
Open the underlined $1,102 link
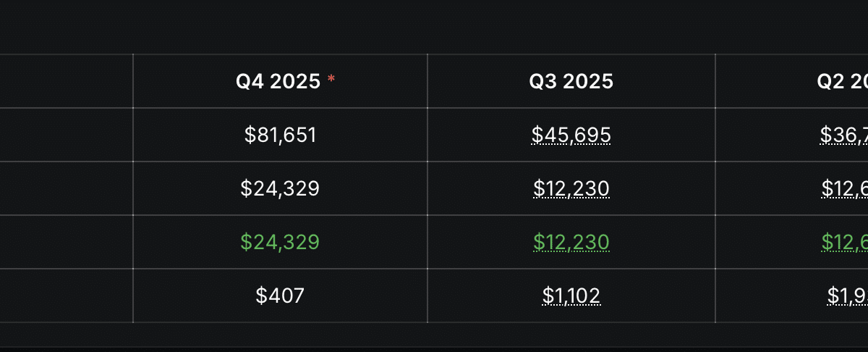click(571, 296)
